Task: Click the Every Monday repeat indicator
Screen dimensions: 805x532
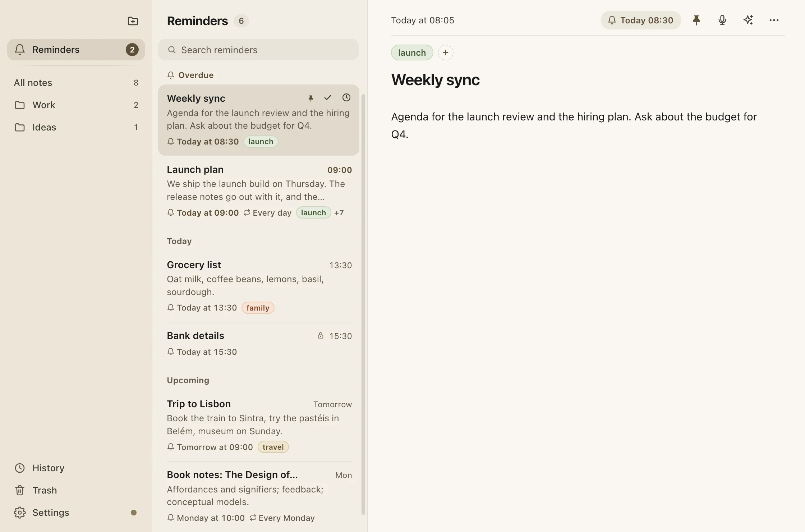Action: pos(282,518)
